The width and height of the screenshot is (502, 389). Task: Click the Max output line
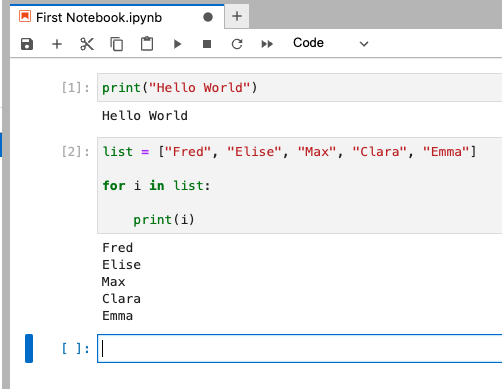click(114, 282)
